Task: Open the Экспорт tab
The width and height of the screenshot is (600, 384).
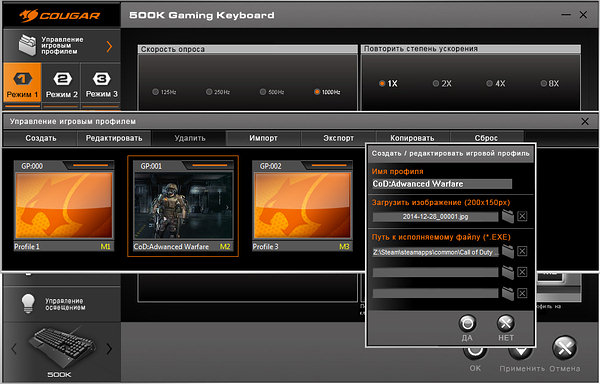Action: point(338,138)
